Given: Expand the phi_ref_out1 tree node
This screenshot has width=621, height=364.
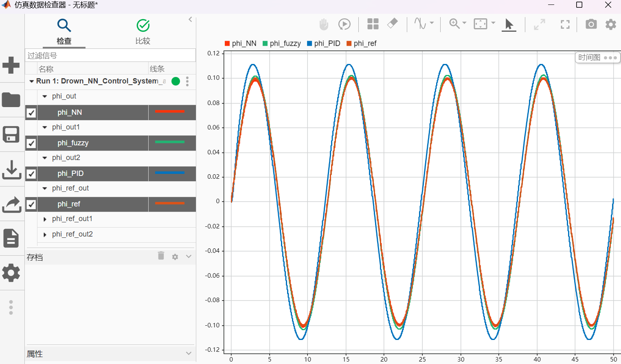Looking at the screenshot, I should click(x=45, y=219).
